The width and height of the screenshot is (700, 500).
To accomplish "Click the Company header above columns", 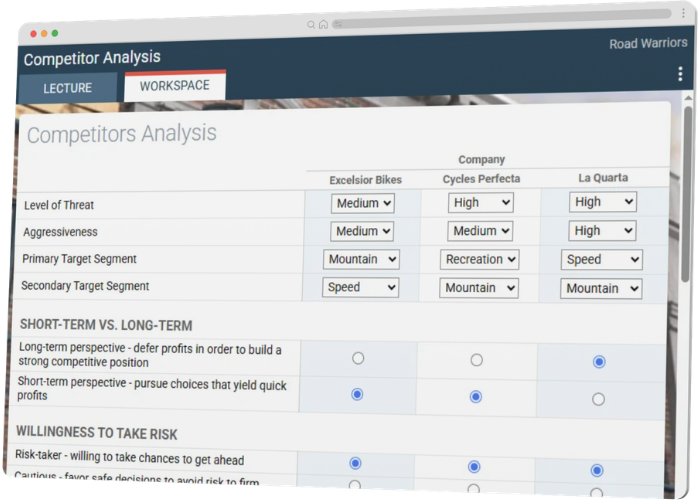I will coord(482,159).
